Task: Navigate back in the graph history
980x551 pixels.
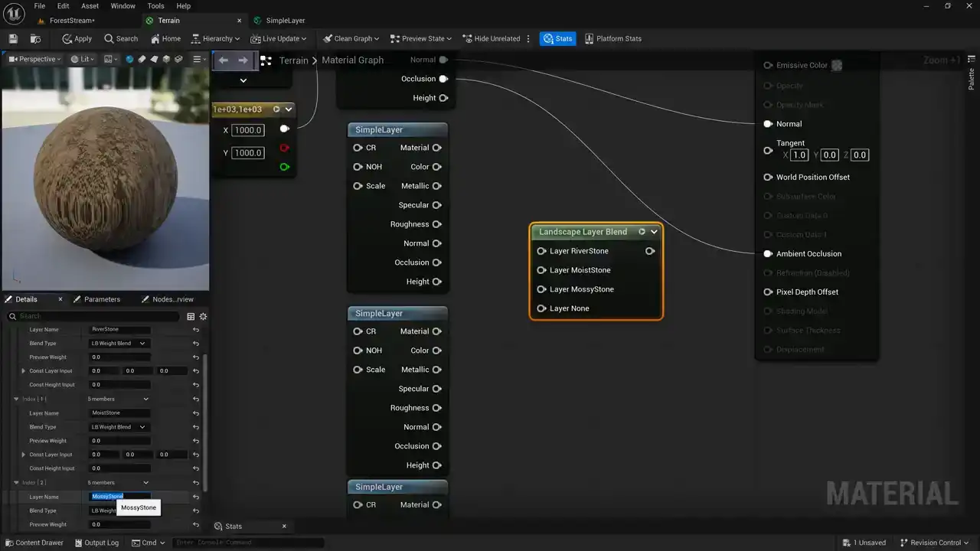Action: point(223,60)
